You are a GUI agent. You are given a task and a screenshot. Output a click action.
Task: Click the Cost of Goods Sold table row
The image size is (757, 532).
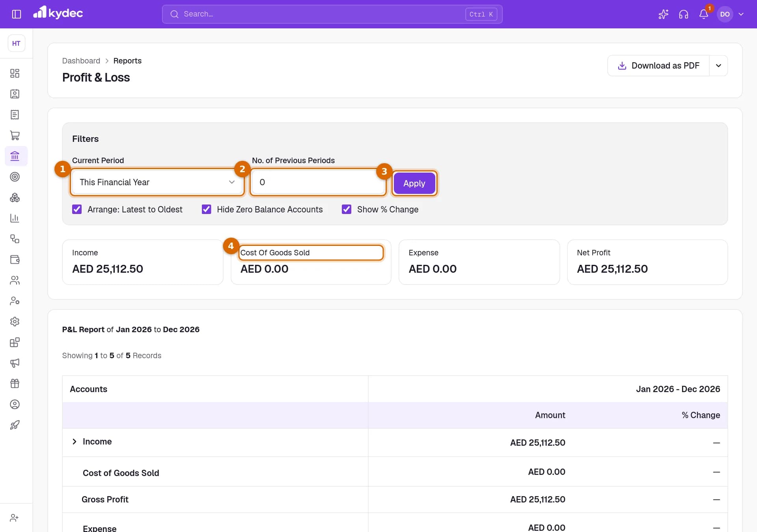coord(395,472)
